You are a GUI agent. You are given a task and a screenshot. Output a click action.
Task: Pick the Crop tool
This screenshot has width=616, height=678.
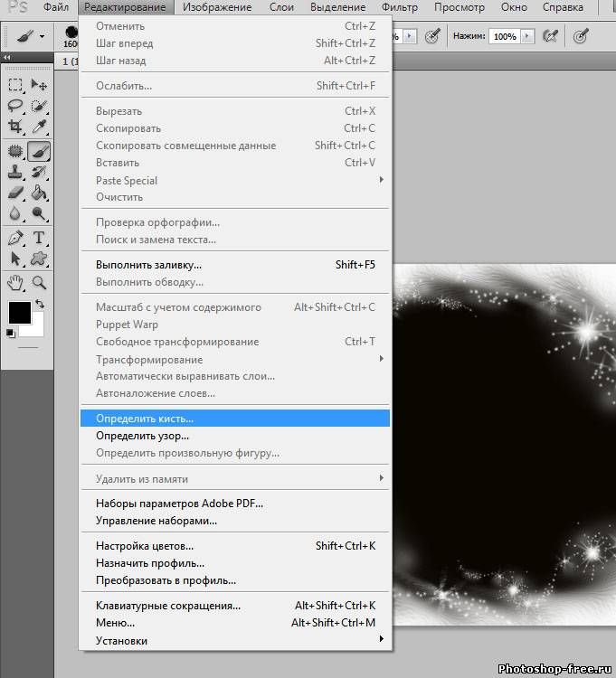point(15,127)
